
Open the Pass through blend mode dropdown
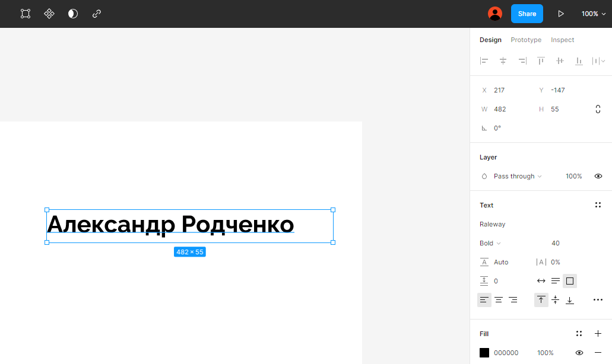(x=518, y=176)
